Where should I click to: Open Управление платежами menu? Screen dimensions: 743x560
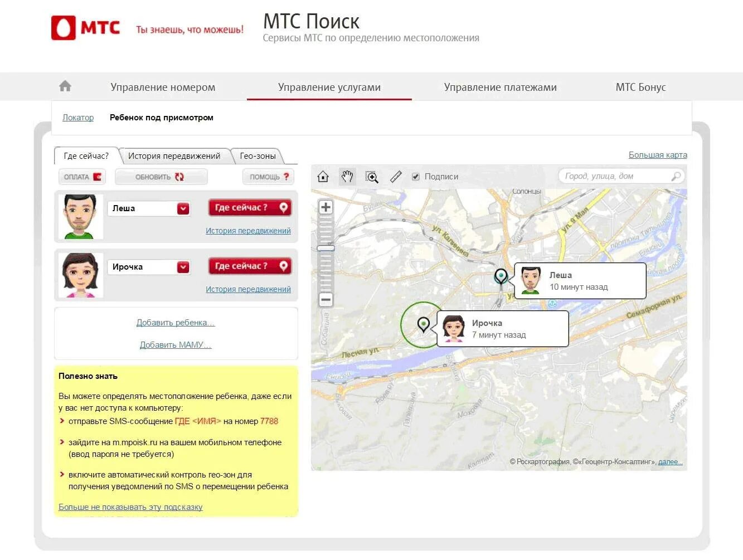pos(501,87)
